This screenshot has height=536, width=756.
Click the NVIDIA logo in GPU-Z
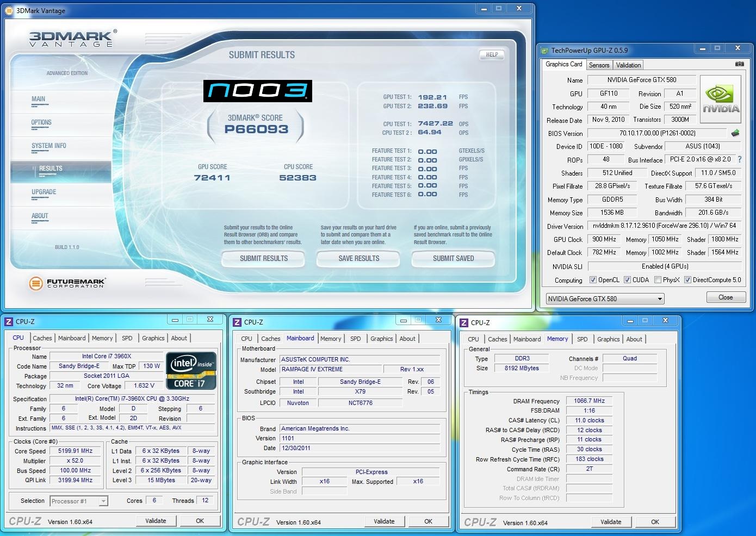tap(721, 101)
